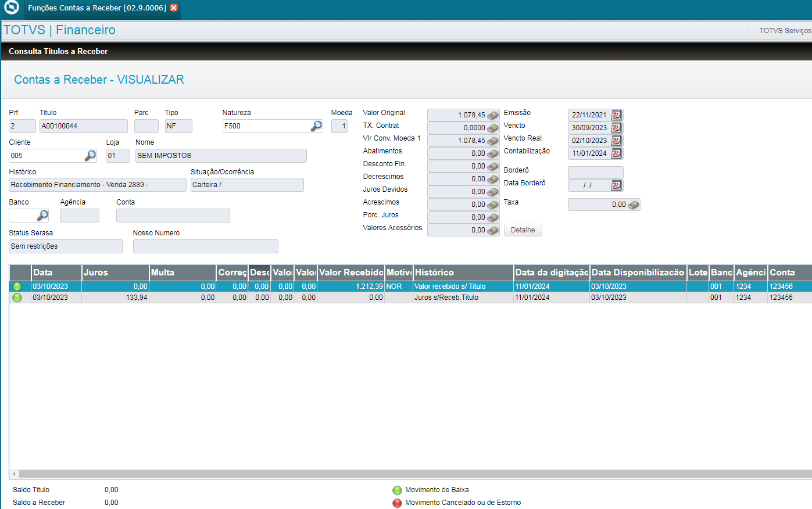Focus the Status Serasa field

click(66, 246)
